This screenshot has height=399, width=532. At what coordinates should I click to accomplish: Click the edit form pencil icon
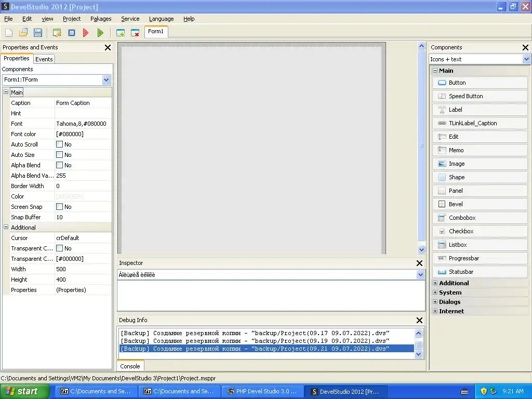57,33
